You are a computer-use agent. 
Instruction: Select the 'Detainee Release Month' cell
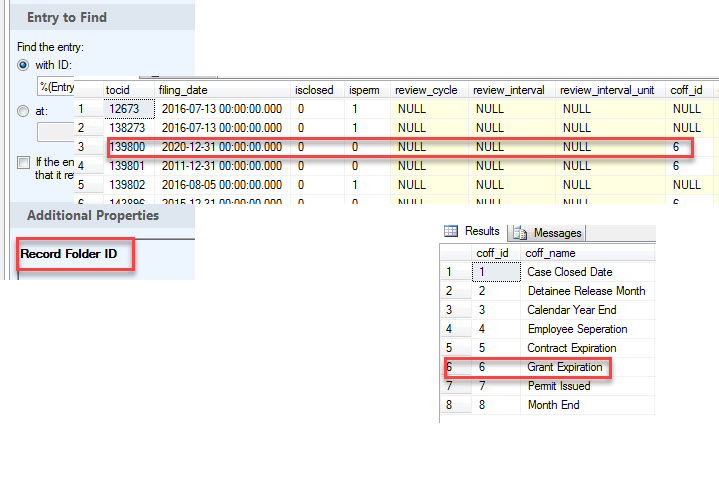[588, 291]
